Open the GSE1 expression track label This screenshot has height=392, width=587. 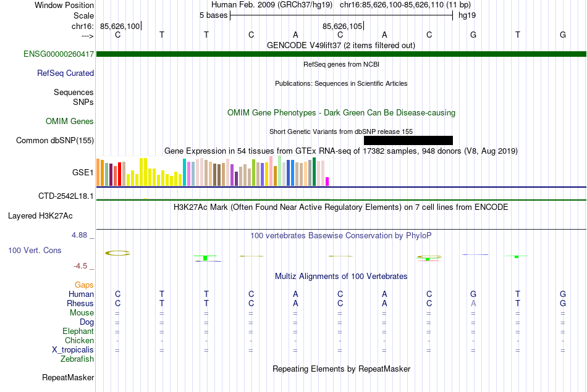pyautogui.click(x=83, y=172)
